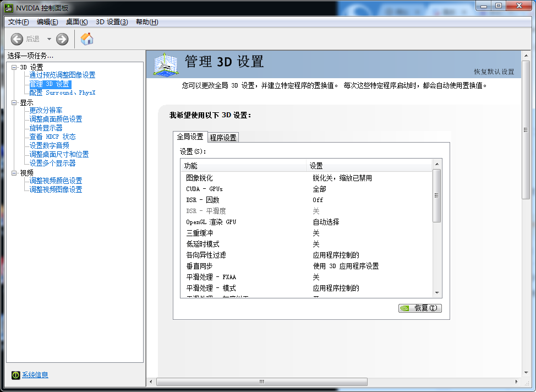Open the 编辑(E) menu
Screen dimensions: 536x392
click(x=47, y=22)
